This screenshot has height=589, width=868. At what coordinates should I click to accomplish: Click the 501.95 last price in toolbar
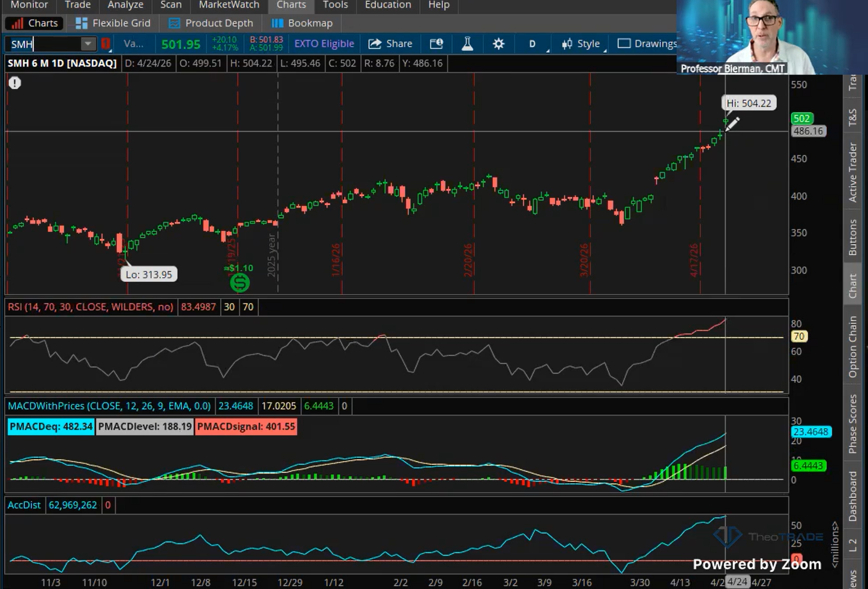(181, 44)
